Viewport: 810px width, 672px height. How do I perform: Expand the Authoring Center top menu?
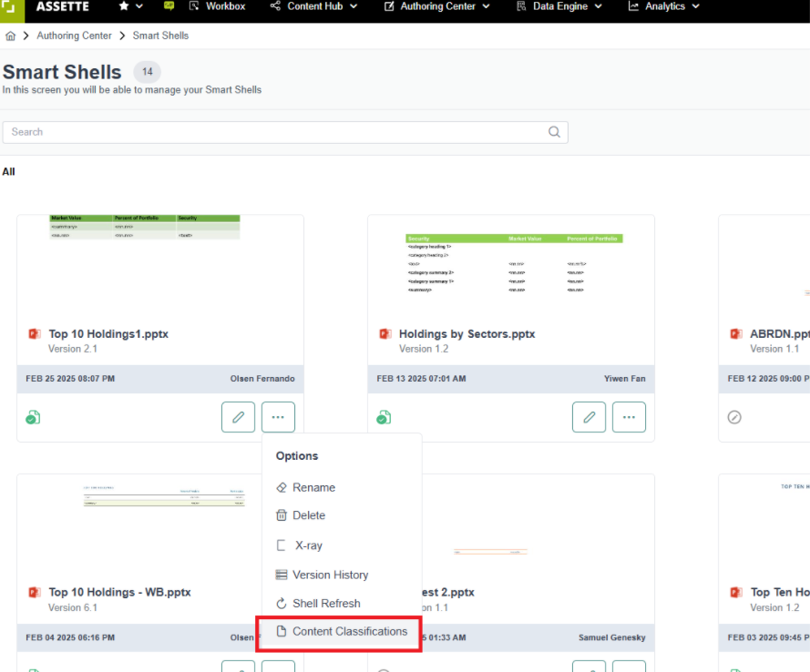coord(437,6)
